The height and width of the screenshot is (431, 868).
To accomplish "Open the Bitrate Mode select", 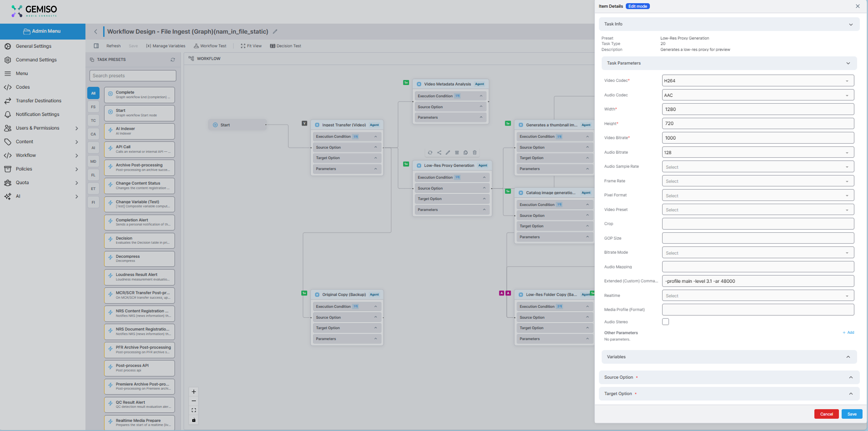I will tap(758, 253).
